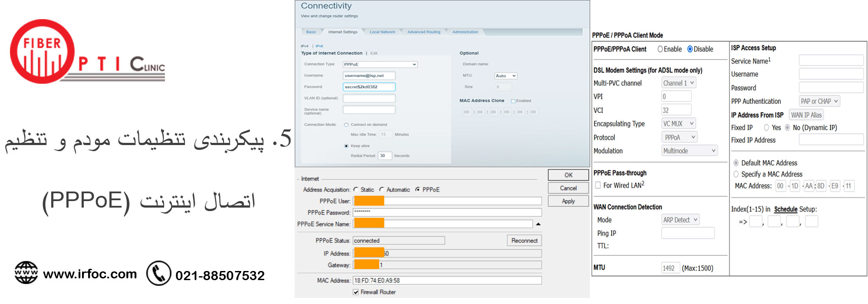Switch to the Internet Settings tab
868x304 pixels.
tap(343, 32)
